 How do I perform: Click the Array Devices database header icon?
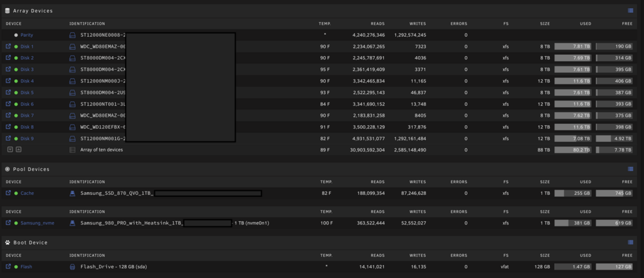pos(7,11)
